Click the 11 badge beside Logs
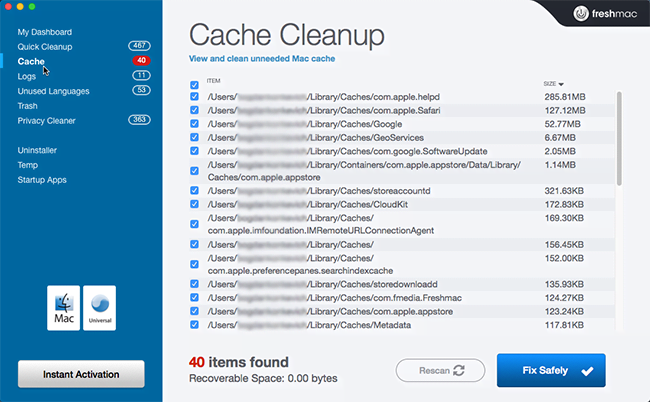Screen dimensions: 650x402 141,75
